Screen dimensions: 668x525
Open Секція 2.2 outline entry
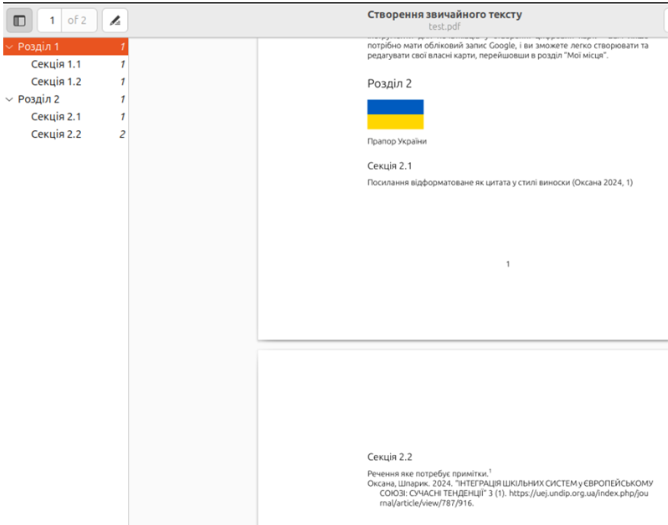click(56, 134)
